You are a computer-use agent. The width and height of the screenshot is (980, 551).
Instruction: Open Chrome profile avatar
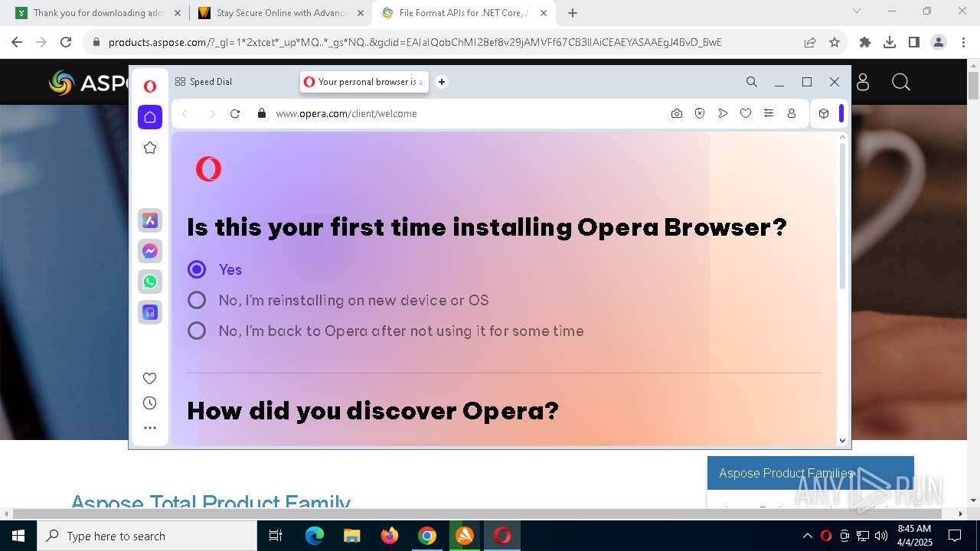pos(939,42)
